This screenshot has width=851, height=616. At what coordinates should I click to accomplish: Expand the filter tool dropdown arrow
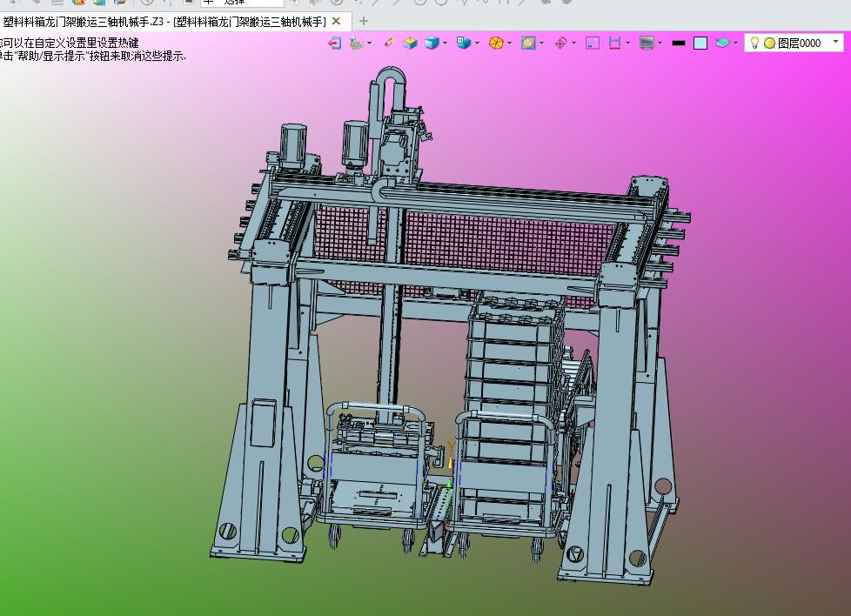[370, 43]
